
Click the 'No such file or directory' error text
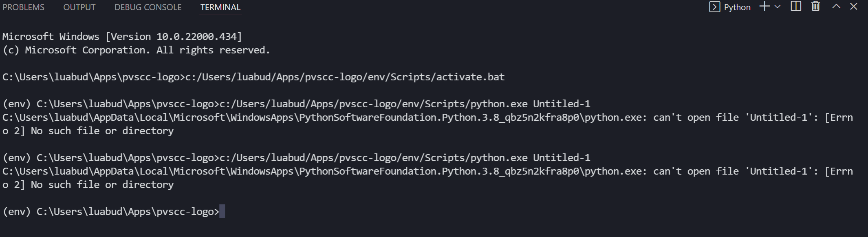coord(102,131)
